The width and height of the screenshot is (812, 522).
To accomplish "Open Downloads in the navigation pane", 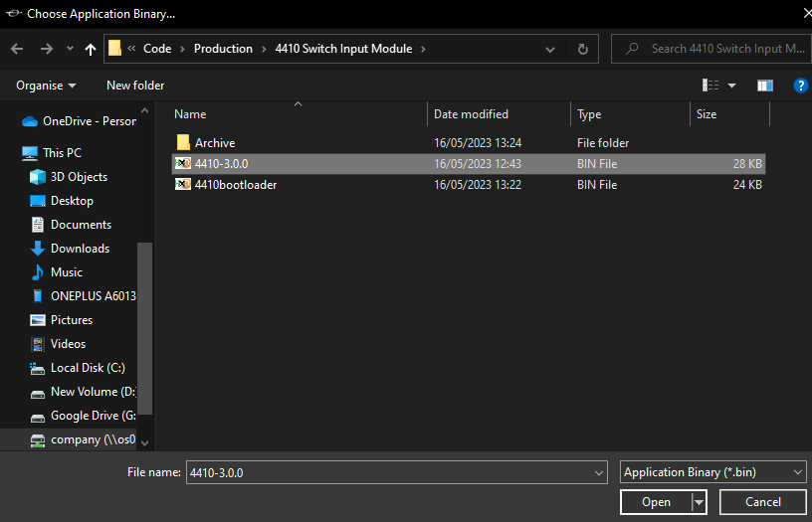I will (70, 249).
